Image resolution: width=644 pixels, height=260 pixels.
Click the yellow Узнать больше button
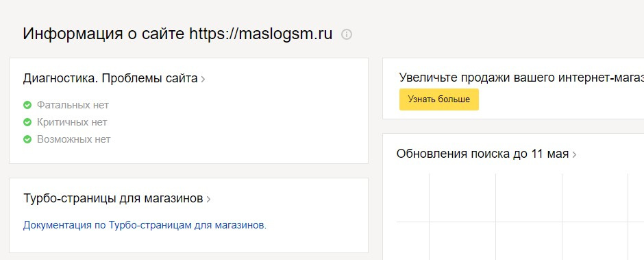pyautogui.click(x=439, y=99)
